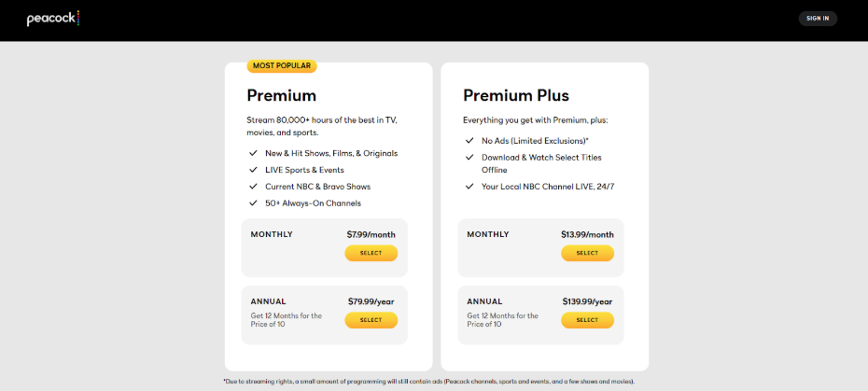Select the Premium Plus annual $139.99 plan
Image resolution: width=868 pixels, height=391 pixels.
pyautogui.click(x=587, y=320)
